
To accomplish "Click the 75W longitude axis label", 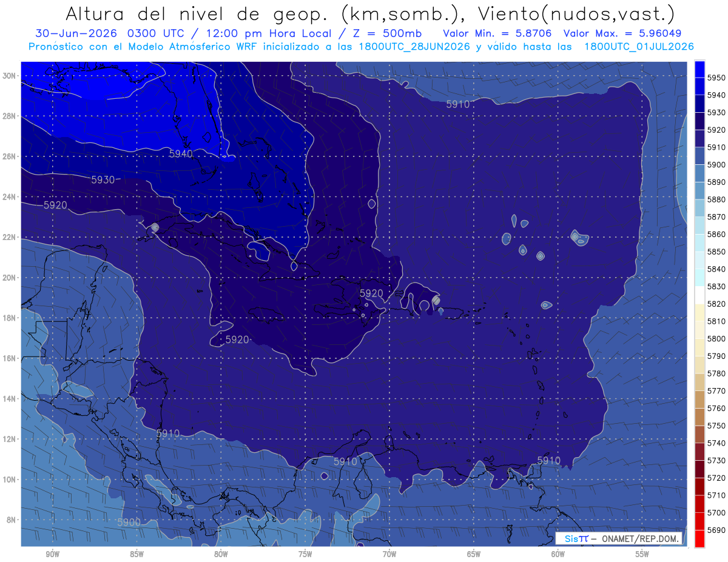I will 305,554.
